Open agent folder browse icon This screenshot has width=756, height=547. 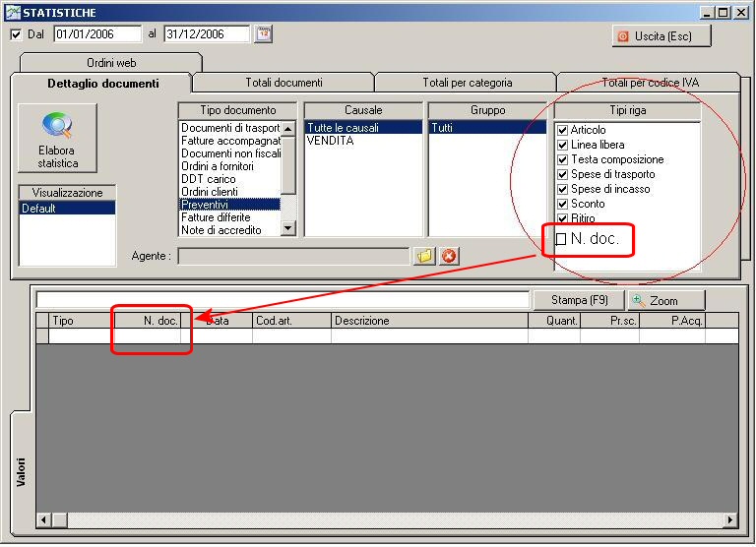click(x=424, y=256)
